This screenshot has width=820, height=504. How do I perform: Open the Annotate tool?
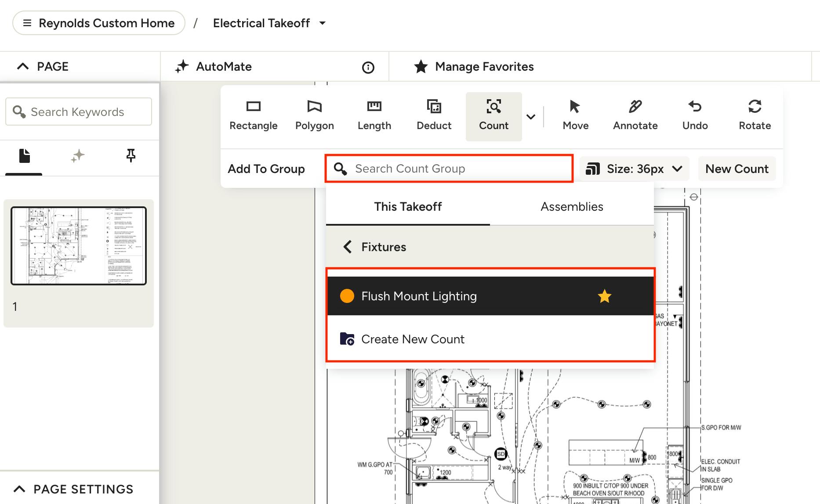[x=635, y=115]
